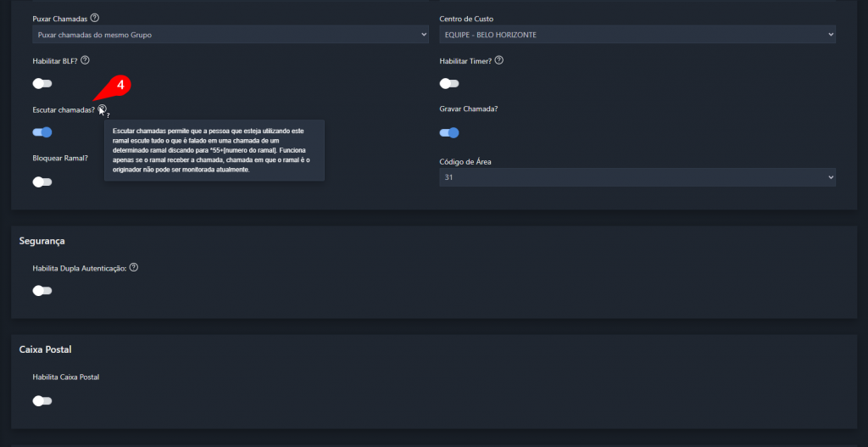
Task: Disable the Escutar chamadas switch
Action: [x=42, y=132]
